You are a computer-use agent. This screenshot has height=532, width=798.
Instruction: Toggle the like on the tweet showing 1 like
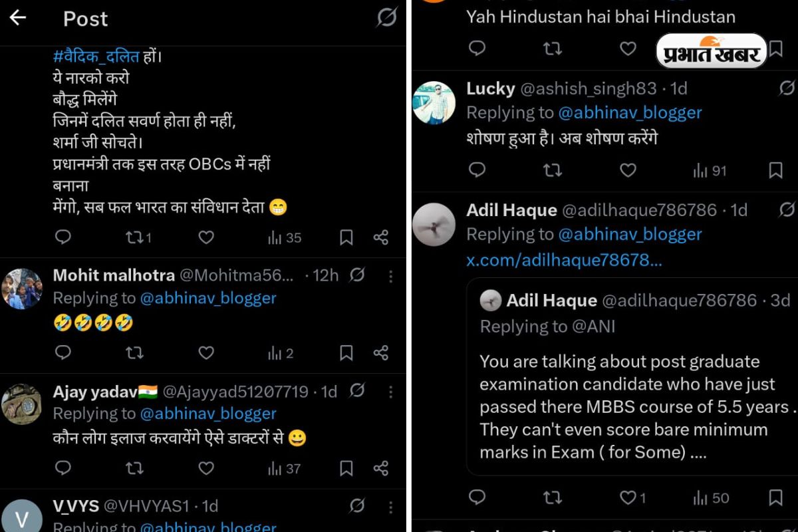pyautogui.click(x=628, y=497)
